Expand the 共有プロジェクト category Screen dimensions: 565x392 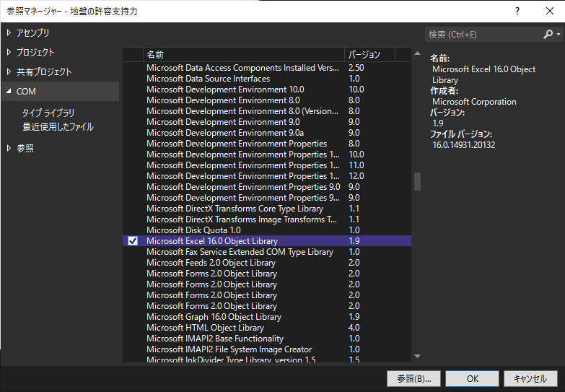pyautogui.click(x=9, y=71)
